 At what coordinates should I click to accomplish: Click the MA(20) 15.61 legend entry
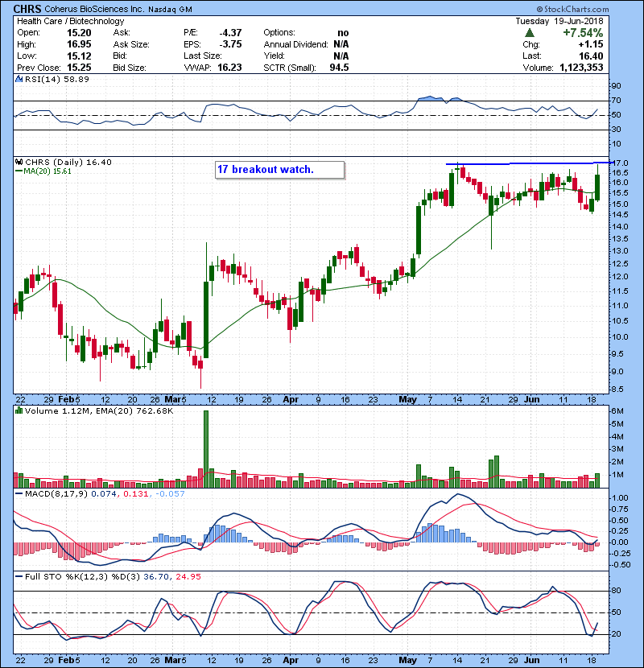click(43, 171)
